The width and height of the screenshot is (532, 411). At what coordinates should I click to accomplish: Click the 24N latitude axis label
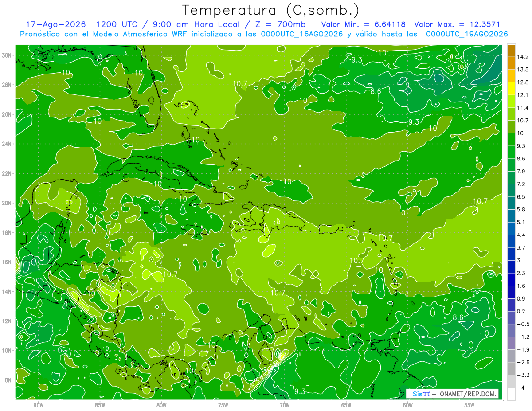pyautogui.click(x=8, y=144)
